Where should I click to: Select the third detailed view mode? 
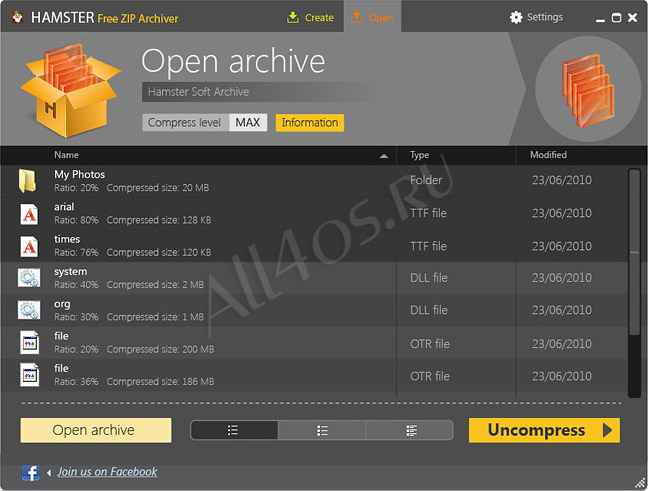tap(410, 430)
